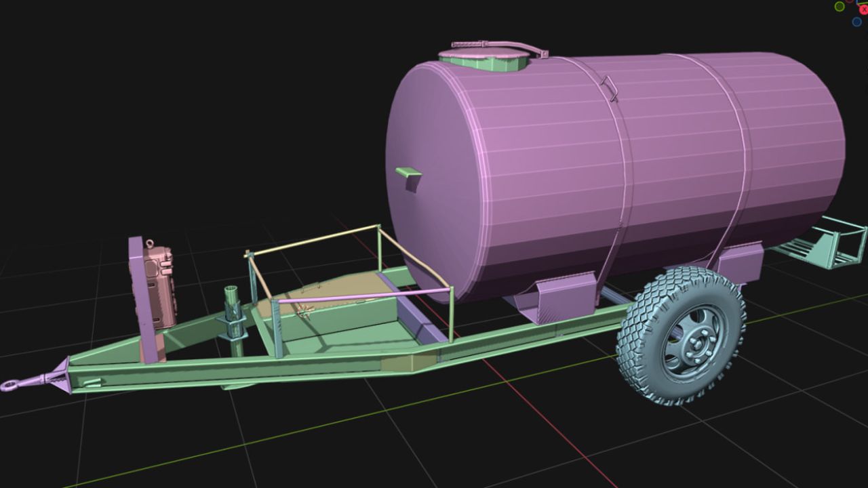Viewport: 868px width, 488px height.
Task: Click the tow hitch ring at trailer tip
Action: pyautogui.click(x=12, y=385)
